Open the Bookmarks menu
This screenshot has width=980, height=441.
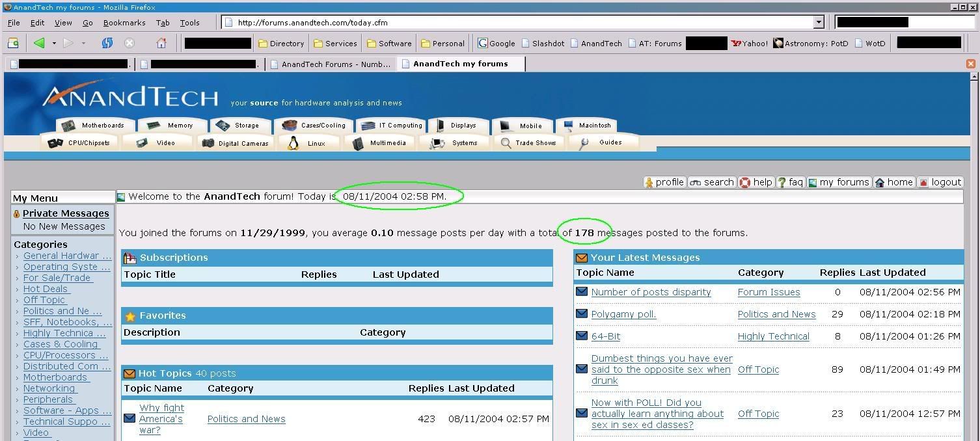124,22
